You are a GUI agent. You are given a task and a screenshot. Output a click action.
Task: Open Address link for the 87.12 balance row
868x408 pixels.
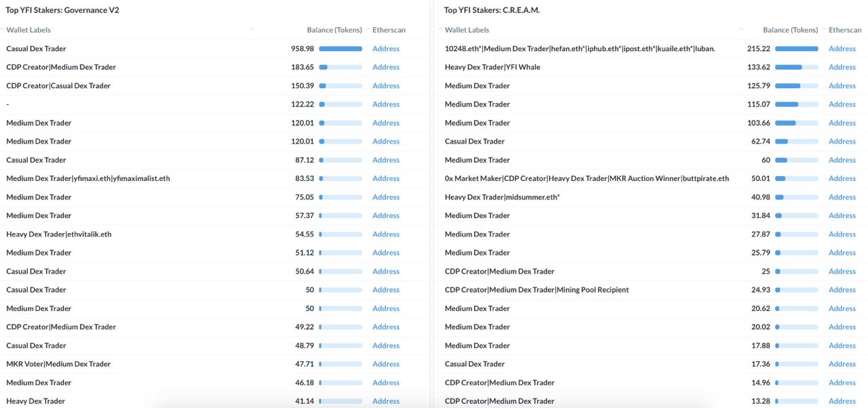(x=386, y=160)
